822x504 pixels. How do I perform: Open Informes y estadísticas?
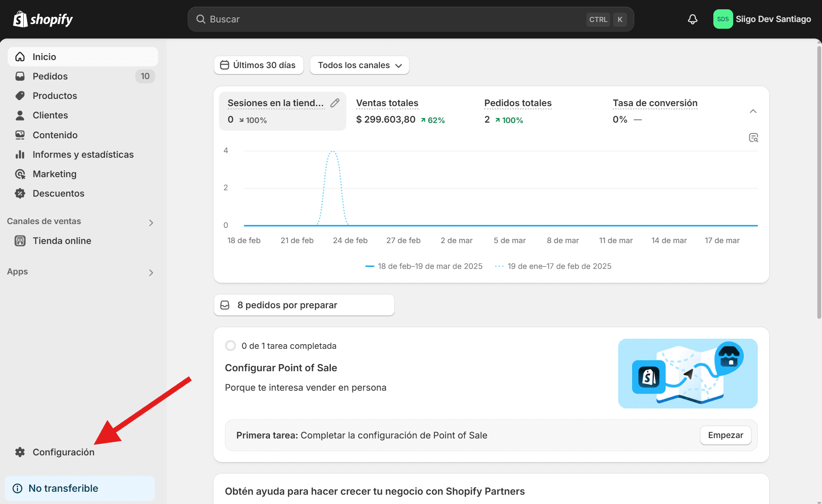(x=83, y=154)
